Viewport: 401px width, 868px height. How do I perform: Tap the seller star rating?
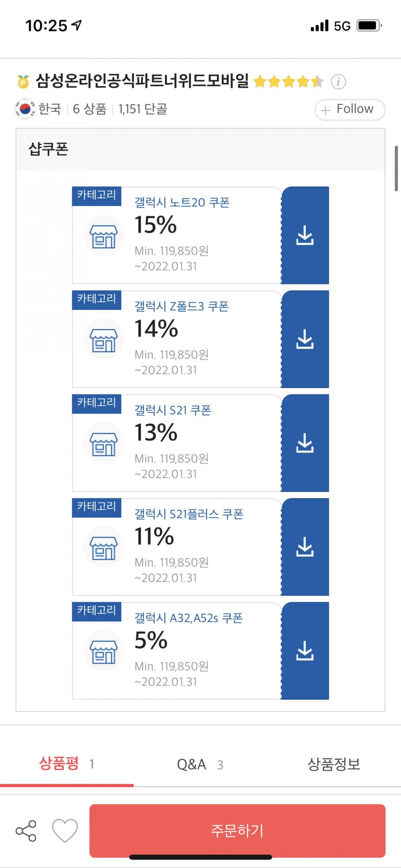coord(288,82)
